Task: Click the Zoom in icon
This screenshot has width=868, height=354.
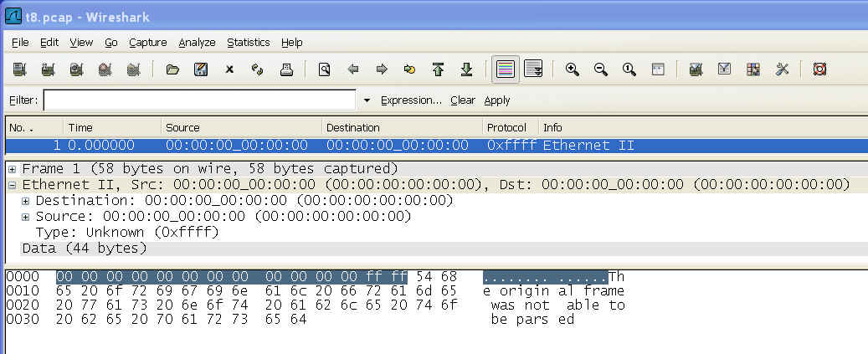Action: point(573,69)
